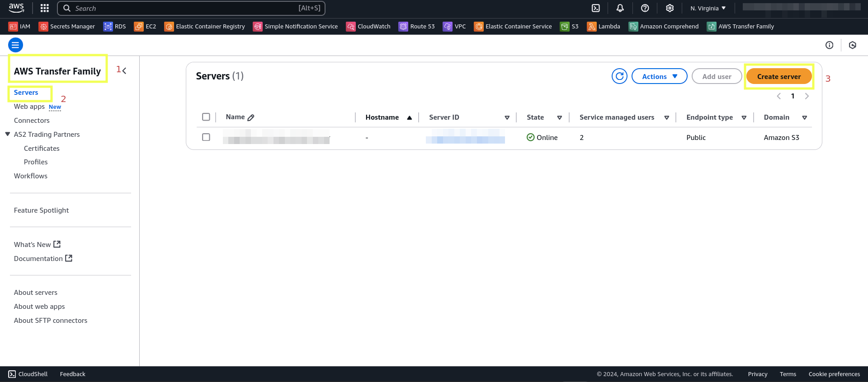Select the Online server row checkbox

click(206, 137)
